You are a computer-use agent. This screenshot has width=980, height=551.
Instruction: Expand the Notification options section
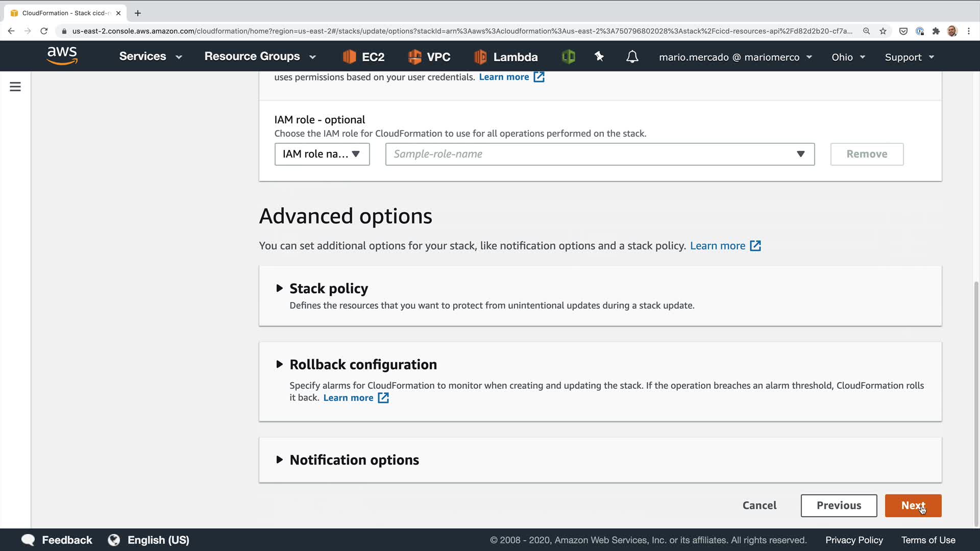coord(354,460)
